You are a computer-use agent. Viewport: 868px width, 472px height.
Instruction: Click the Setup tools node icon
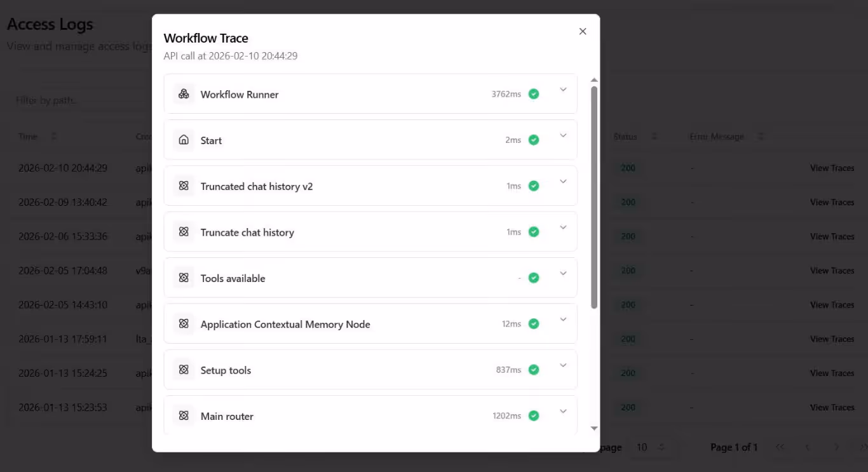click(184, 370)
